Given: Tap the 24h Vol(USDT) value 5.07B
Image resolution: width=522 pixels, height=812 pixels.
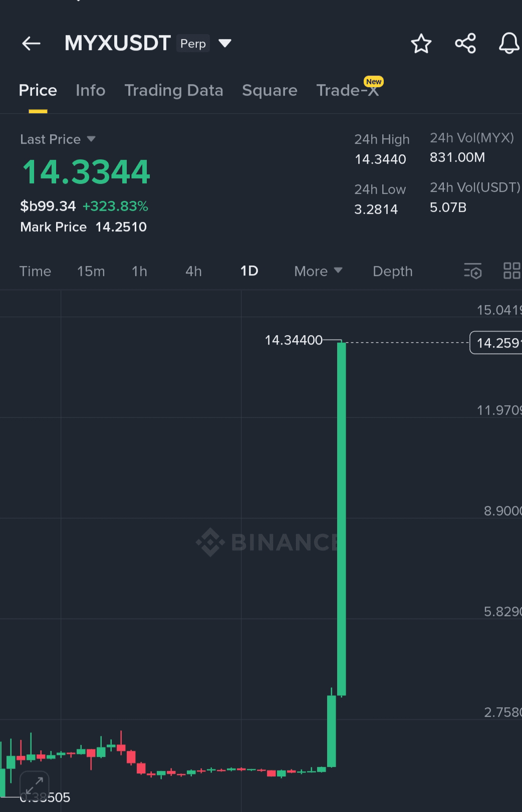Looking at the screenshot, I should (448, 207).
